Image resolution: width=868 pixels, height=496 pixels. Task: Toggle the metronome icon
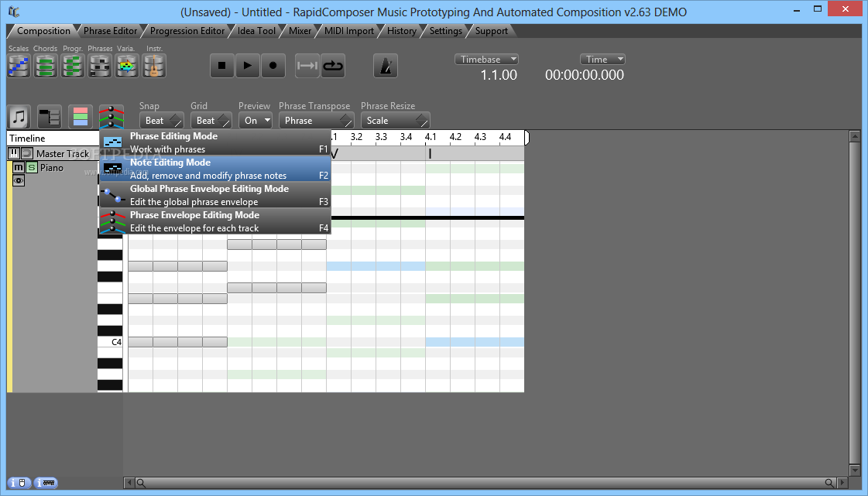386,67
